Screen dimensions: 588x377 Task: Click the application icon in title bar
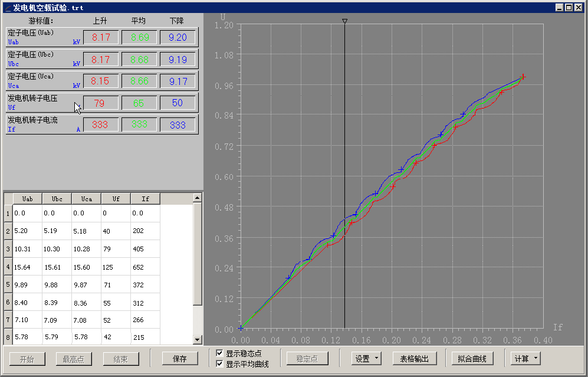[x=6, y=7]
